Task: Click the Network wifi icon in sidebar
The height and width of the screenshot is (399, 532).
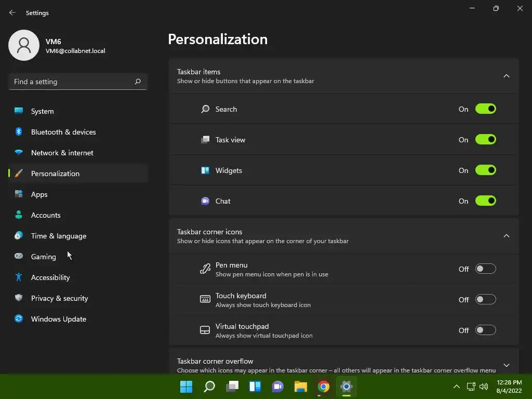Action: click(x=19, y=152)
